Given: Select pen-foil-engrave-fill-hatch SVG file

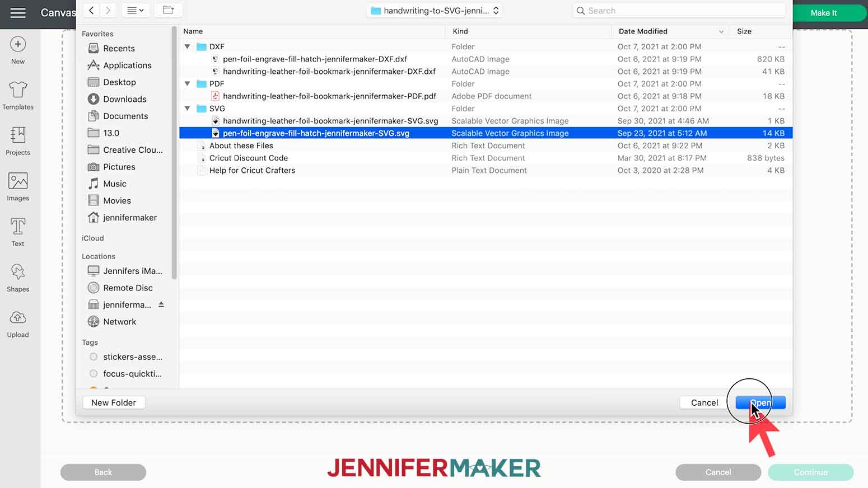Looking at the screenshot, I should pyautogui.click(x=486, y=133).
